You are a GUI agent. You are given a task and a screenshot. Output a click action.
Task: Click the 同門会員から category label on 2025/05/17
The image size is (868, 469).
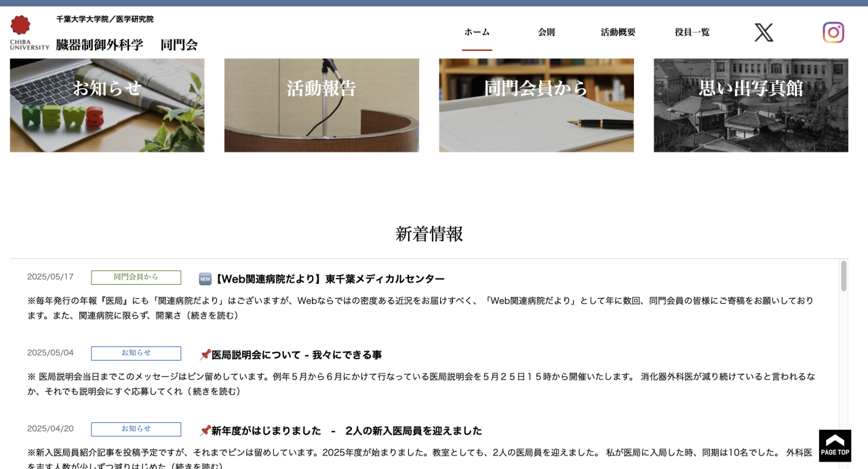click(135, 277)
